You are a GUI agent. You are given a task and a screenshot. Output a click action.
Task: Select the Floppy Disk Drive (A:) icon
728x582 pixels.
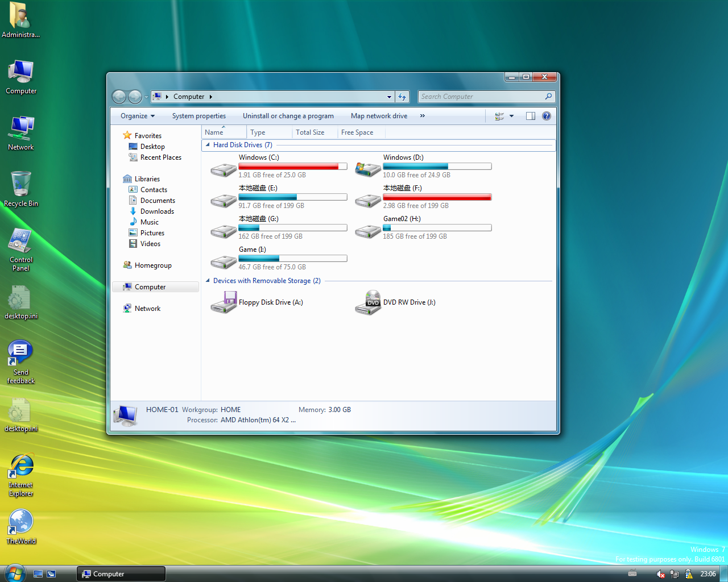[x=224, y=302]
